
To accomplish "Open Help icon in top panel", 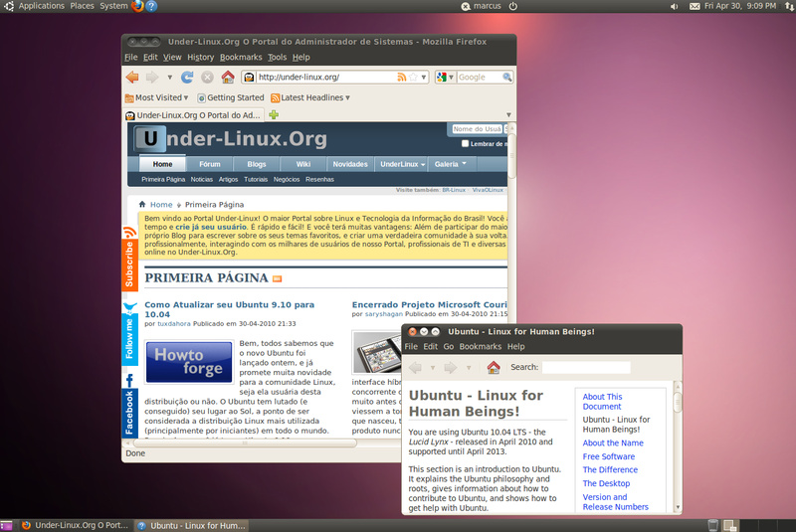I will [x=151, y=6].
